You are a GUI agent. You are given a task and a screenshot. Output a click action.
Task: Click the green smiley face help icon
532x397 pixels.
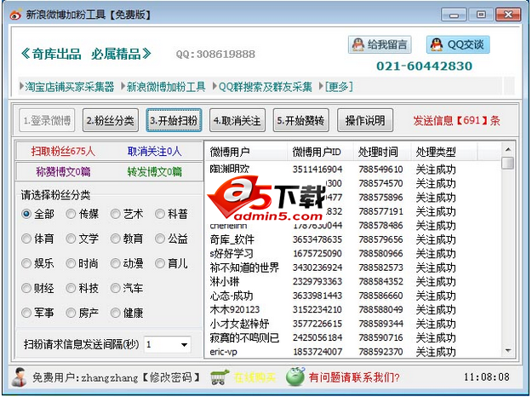pos(295,377)
